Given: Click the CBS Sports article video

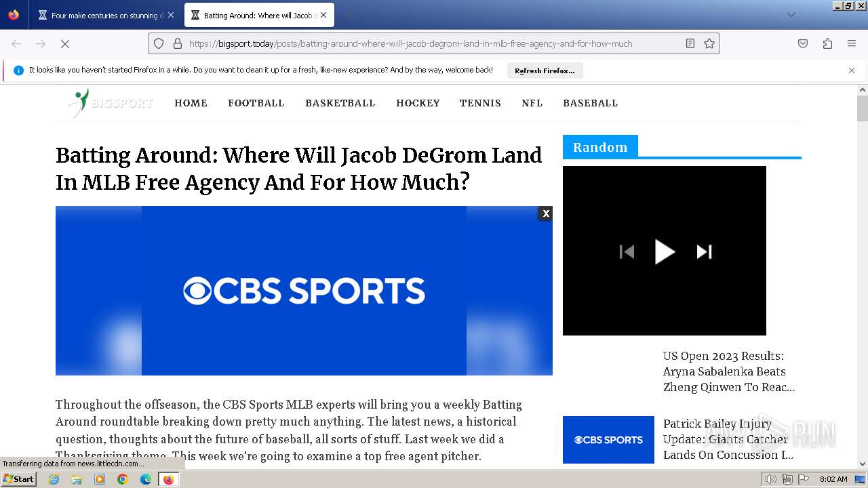Looking at the screenshot, I should click(304, 291).
